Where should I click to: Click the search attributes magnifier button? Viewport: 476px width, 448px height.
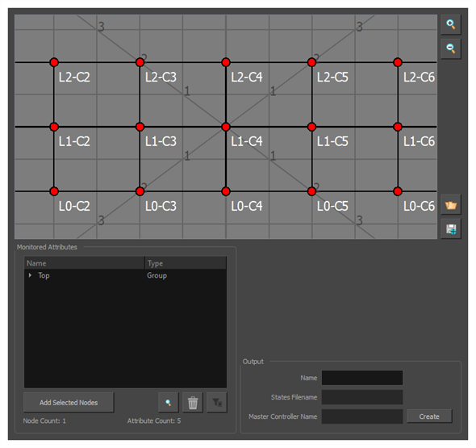click(x=169, y=403)
